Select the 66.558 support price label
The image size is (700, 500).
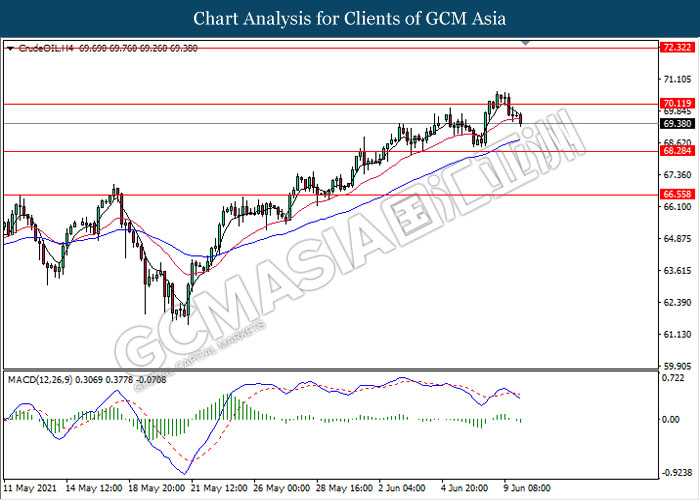677,194
